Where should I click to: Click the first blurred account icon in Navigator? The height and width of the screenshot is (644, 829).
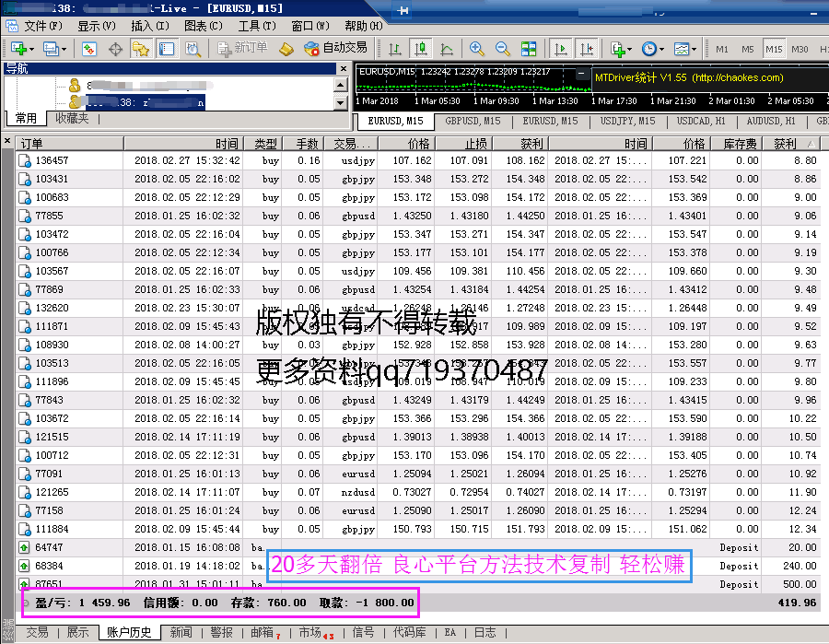(75, 85)
